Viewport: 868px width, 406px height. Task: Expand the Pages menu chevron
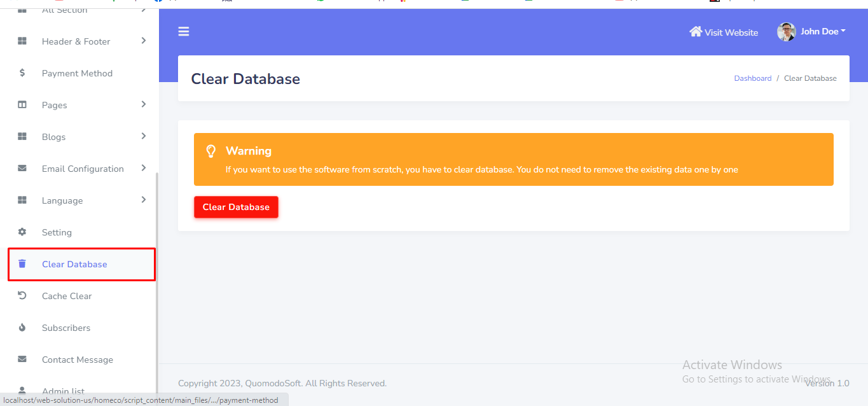(144, 104)
